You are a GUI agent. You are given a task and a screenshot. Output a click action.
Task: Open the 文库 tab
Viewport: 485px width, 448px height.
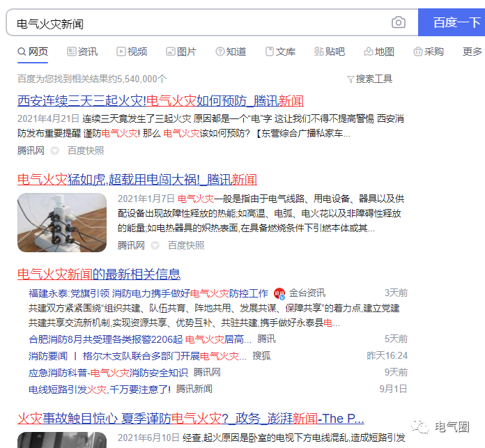(280, 52)
